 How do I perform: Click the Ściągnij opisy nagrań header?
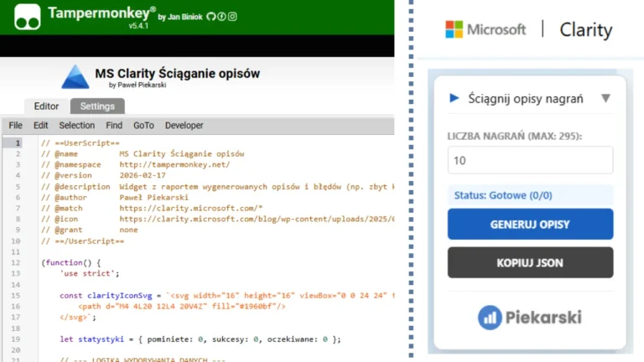526,99
